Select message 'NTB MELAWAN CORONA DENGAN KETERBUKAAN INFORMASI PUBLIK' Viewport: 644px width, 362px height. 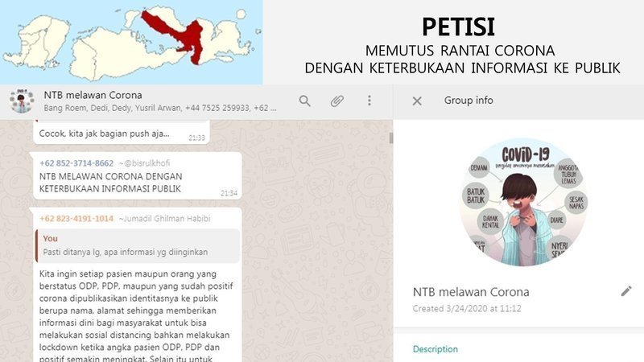(111, 183)
